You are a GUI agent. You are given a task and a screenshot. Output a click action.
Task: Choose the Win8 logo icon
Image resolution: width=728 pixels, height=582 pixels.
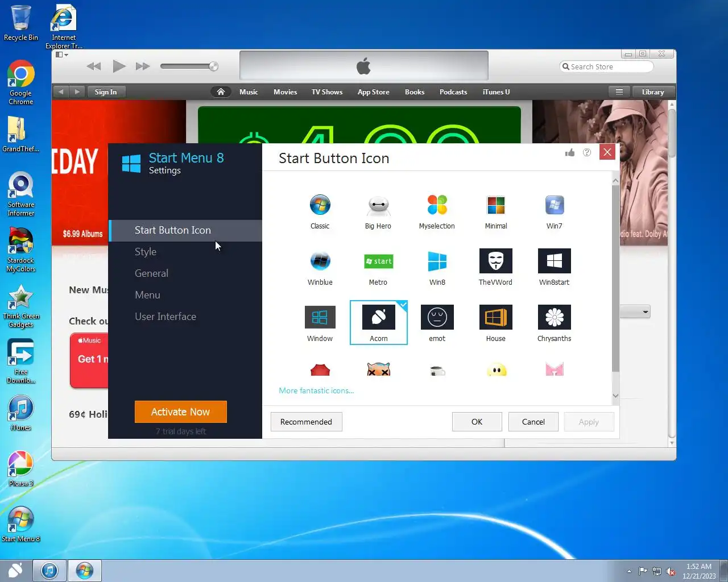click(x=437, y=267)
